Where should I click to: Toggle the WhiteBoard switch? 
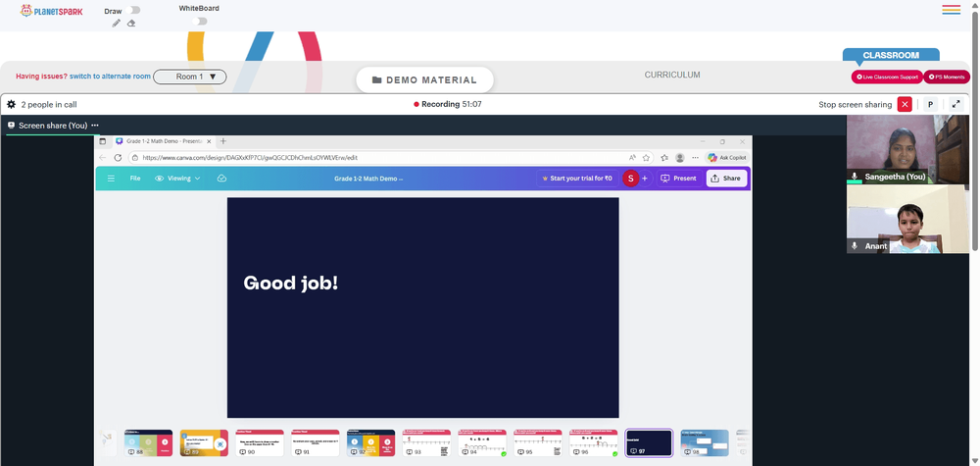tap(199, 22)
